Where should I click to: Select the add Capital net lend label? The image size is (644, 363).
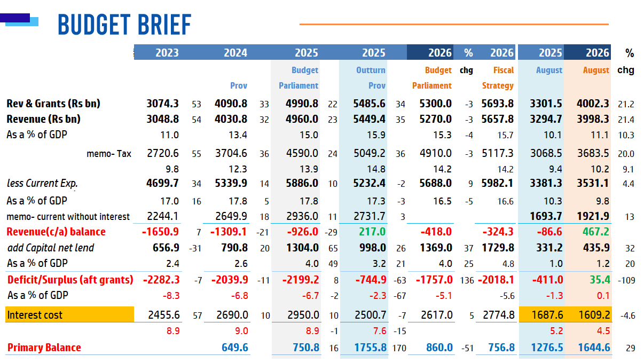[51, 248]
